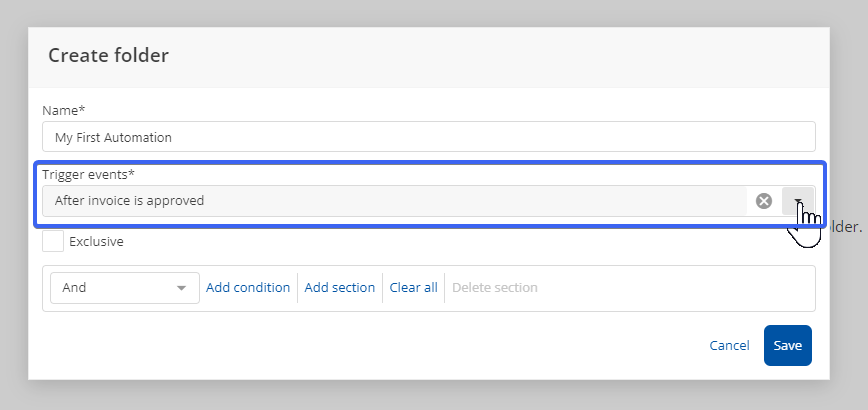
Task: Cancel the Create folder dialog
Action: (729, 345)
